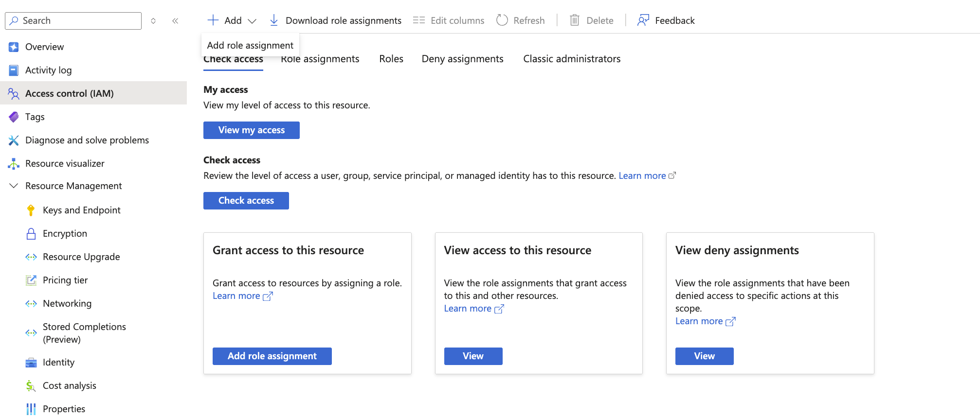The image size is (980, 418).
Task: Click Download role assignments toolbar text
Action: pos(344,21)
